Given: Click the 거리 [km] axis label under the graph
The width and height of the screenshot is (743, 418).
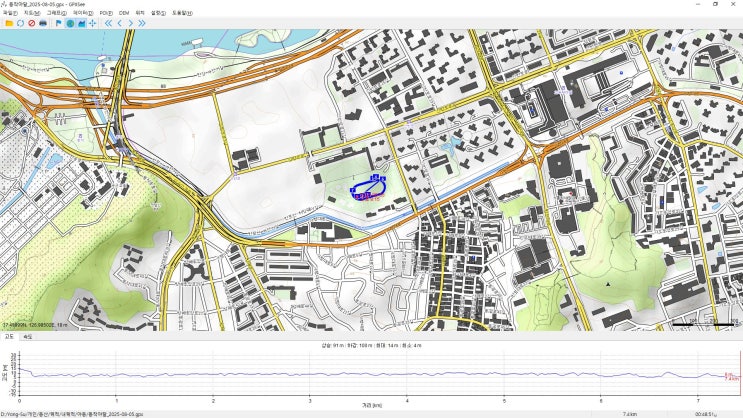Looking at the screenshot, I should (371, 406).
